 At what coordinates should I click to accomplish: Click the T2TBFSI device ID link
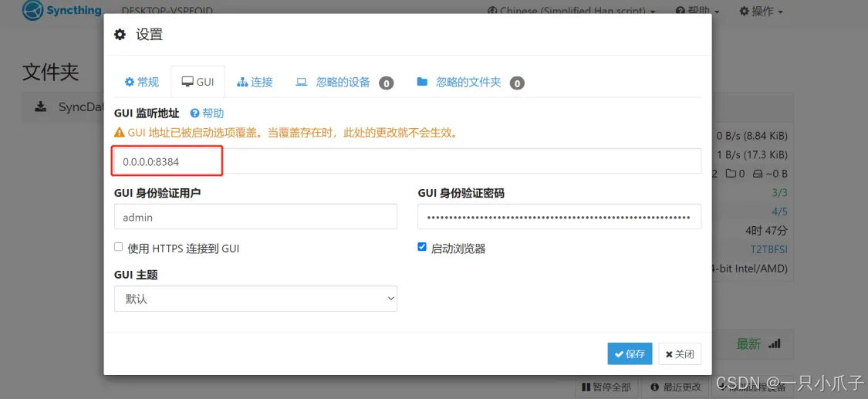click(769, 249)
